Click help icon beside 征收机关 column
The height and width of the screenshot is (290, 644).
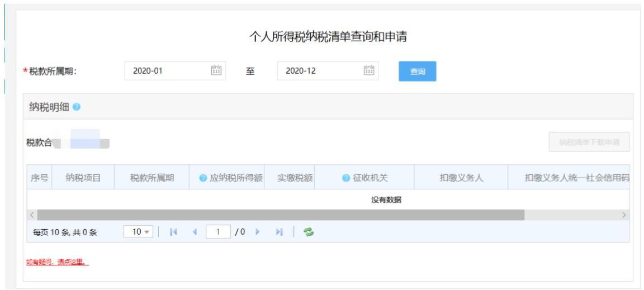(346, 178)
